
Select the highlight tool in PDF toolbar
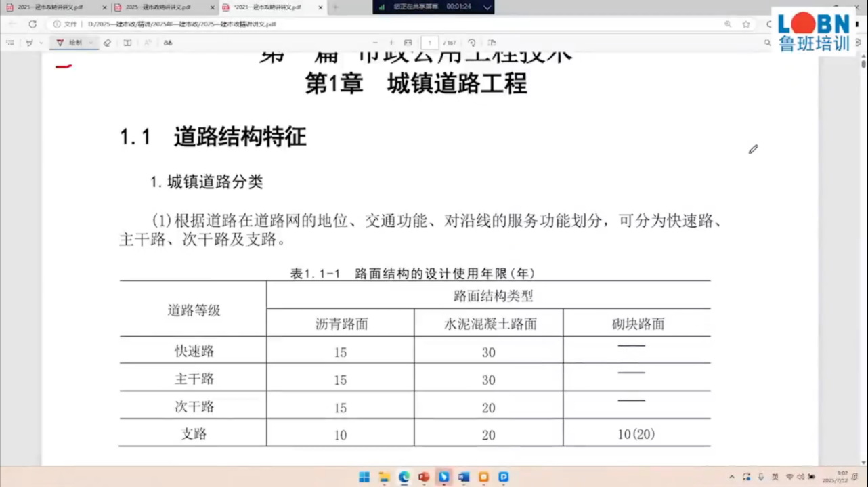tap(29, 43)
